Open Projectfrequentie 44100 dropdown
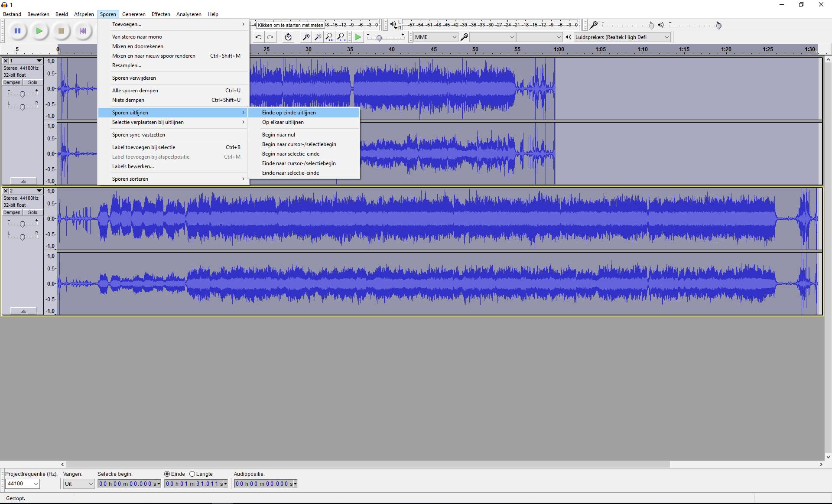The width and height of the screenshot is (832, 504). tap(22, 484)
